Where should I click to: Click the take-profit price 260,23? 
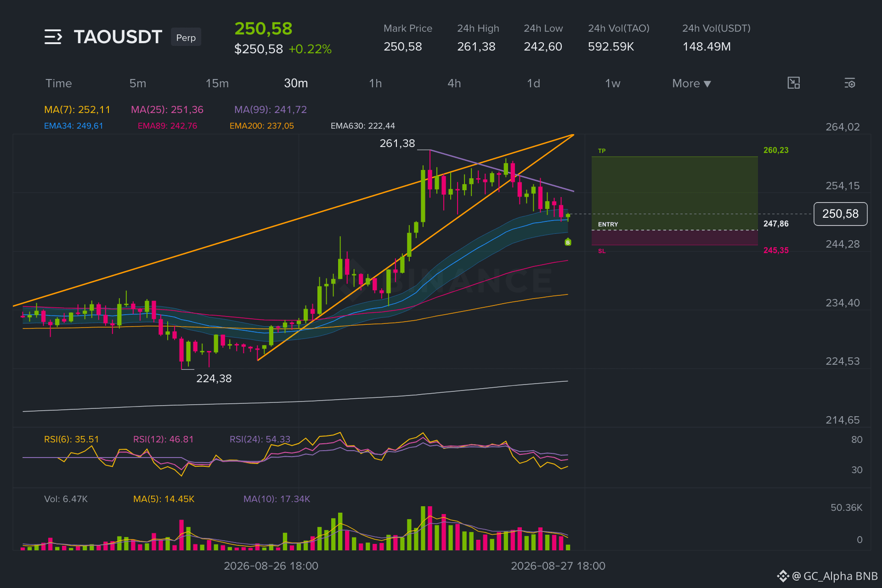(776, 150)
